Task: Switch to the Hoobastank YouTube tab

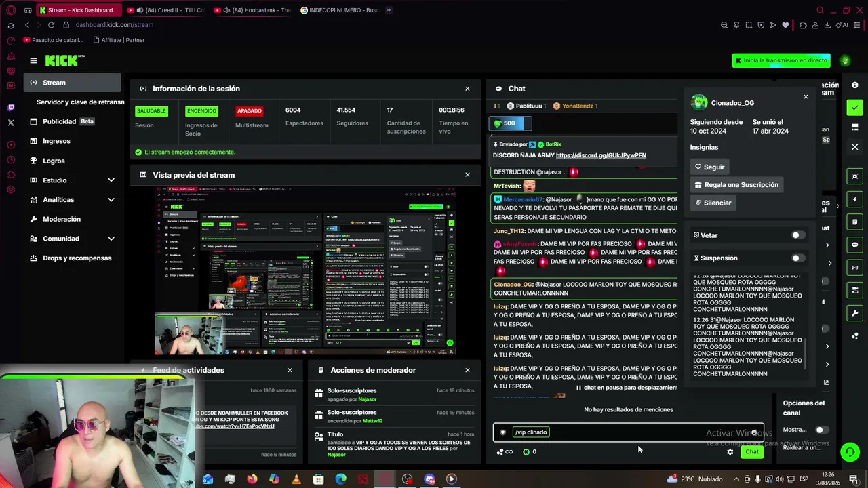Action: pos(252,10)
